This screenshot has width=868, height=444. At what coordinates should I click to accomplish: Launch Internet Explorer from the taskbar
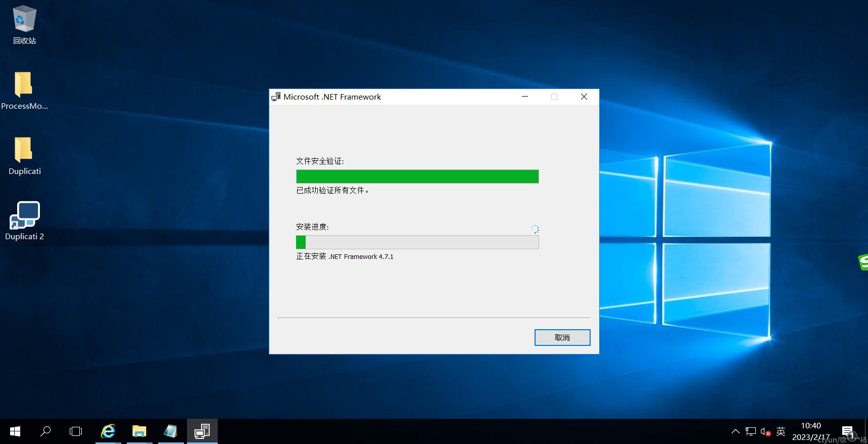[x=108, y=431]
